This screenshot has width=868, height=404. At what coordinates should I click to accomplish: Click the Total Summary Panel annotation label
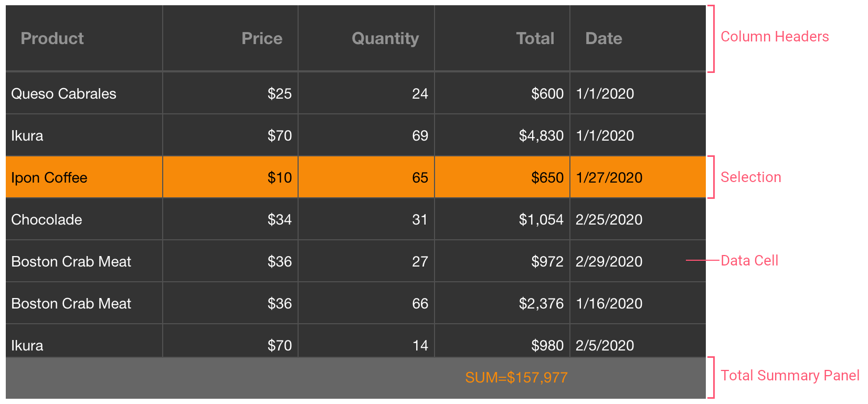pos(789,375)
